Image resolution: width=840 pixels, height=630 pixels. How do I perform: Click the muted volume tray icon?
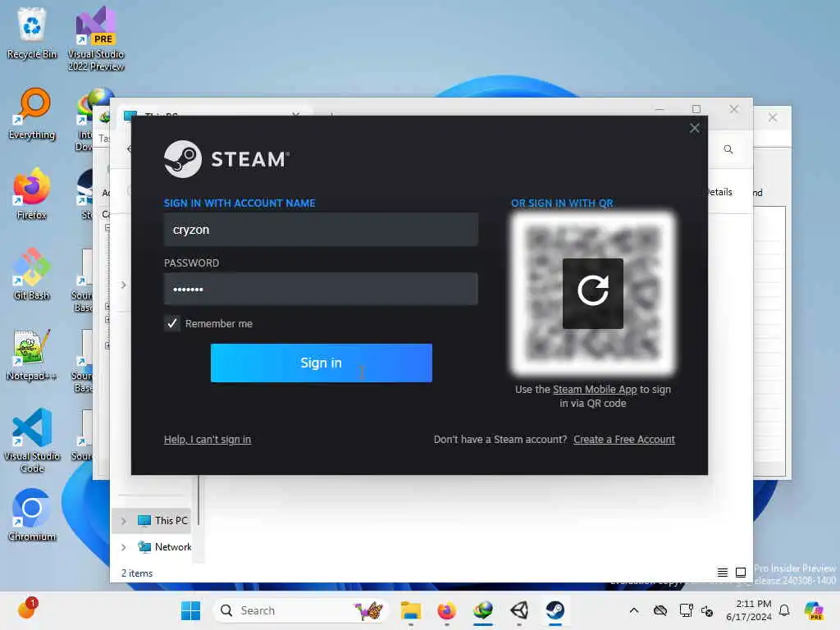(x=707, y=610)
